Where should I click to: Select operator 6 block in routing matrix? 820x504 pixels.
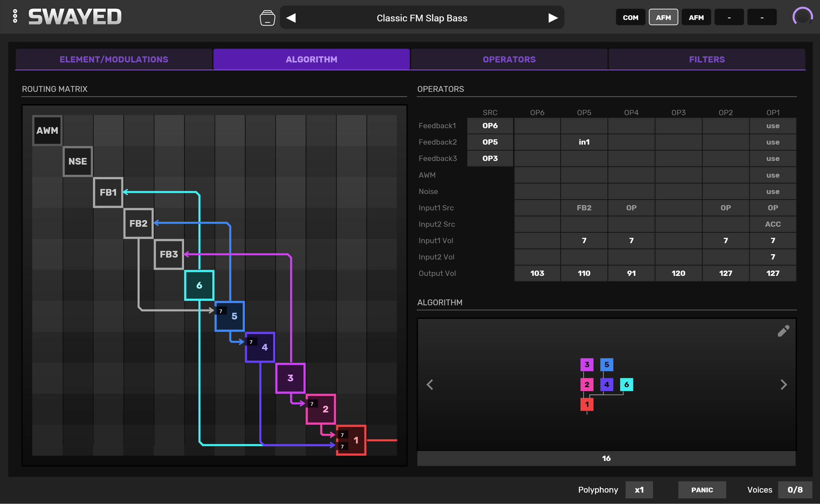click(x=199, y=285)
